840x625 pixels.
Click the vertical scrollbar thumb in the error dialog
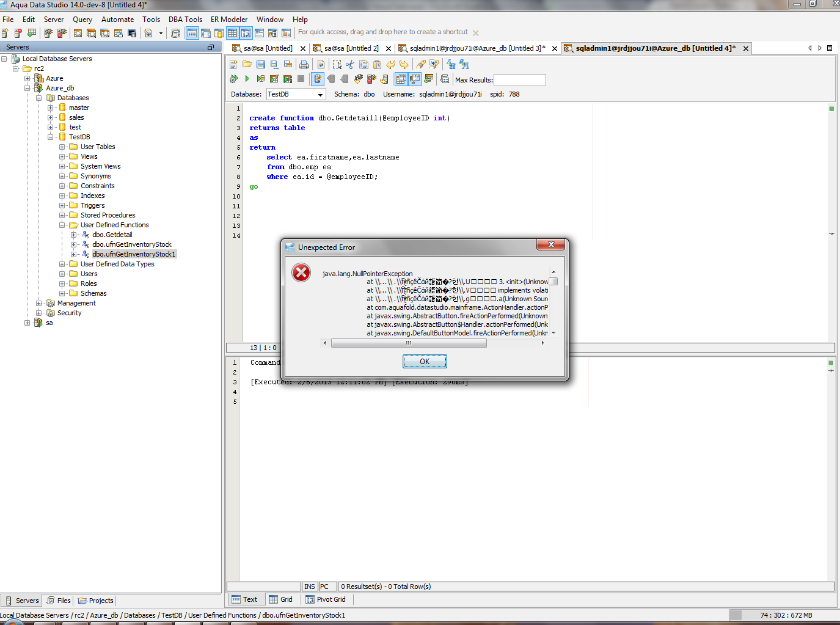[x=553, y=282]
